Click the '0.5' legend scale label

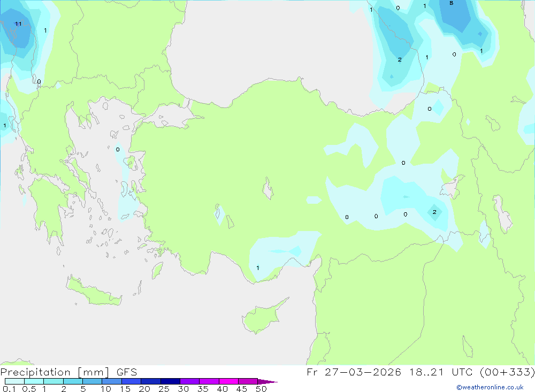pyautogui.click(x=29, y=389)
